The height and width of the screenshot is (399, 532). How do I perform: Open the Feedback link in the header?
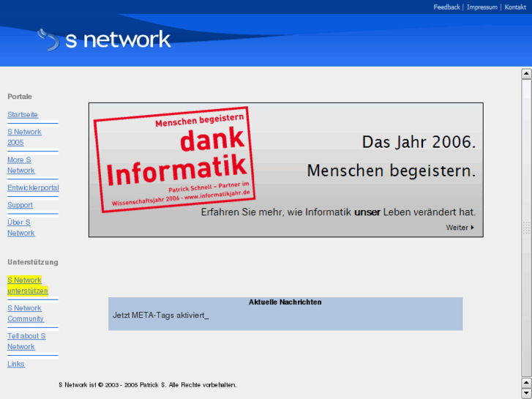click(446, 7)
